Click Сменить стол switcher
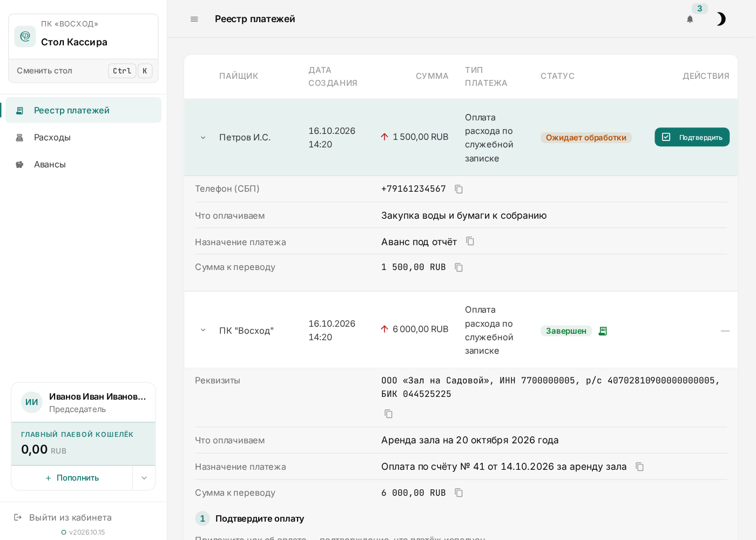 [x=83, y=71]
